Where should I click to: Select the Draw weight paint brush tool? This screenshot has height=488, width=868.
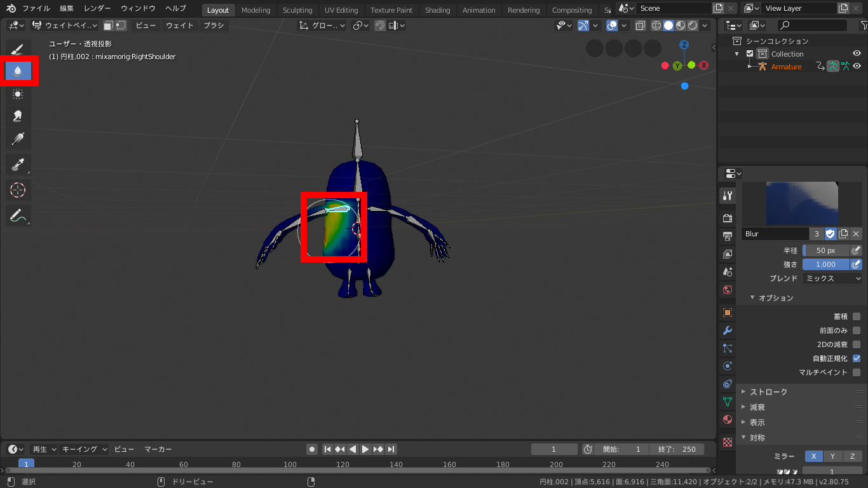[18, 50]
